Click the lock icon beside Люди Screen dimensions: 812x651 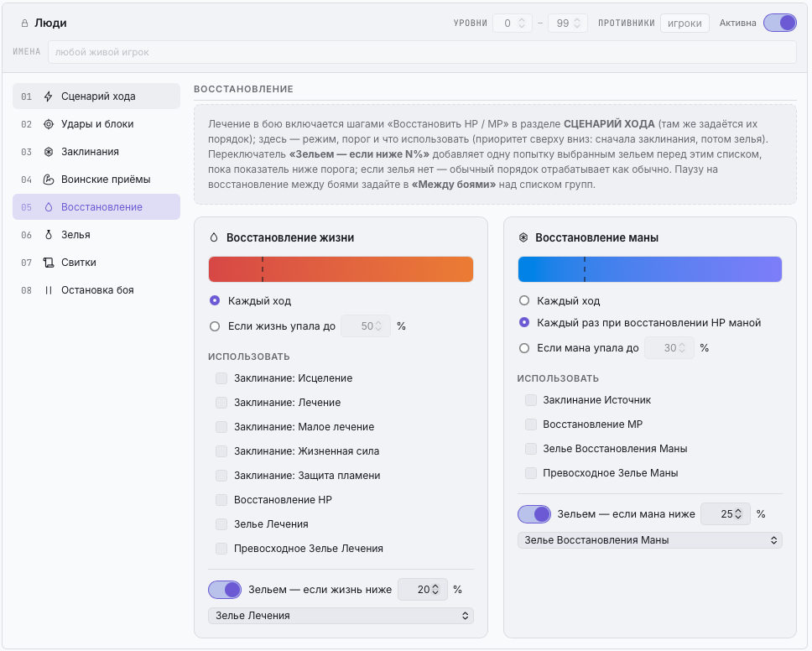(x=24, y=23)
